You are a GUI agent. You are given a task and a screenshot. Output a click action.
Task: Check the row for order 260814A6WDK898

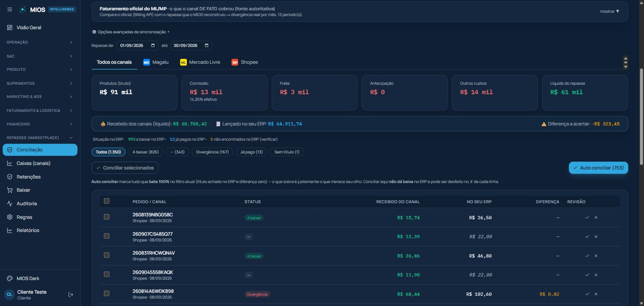click(x=107, y=293)
